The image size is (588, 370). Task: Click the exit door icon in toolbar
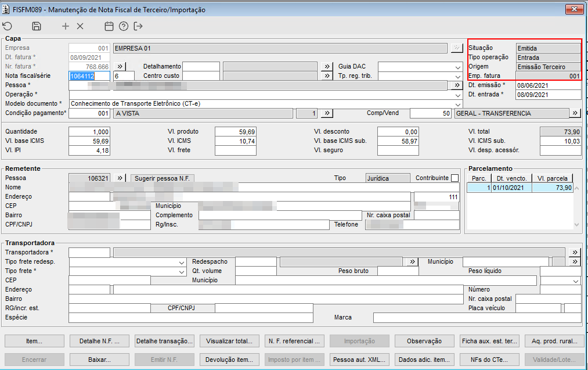(138, 26)
